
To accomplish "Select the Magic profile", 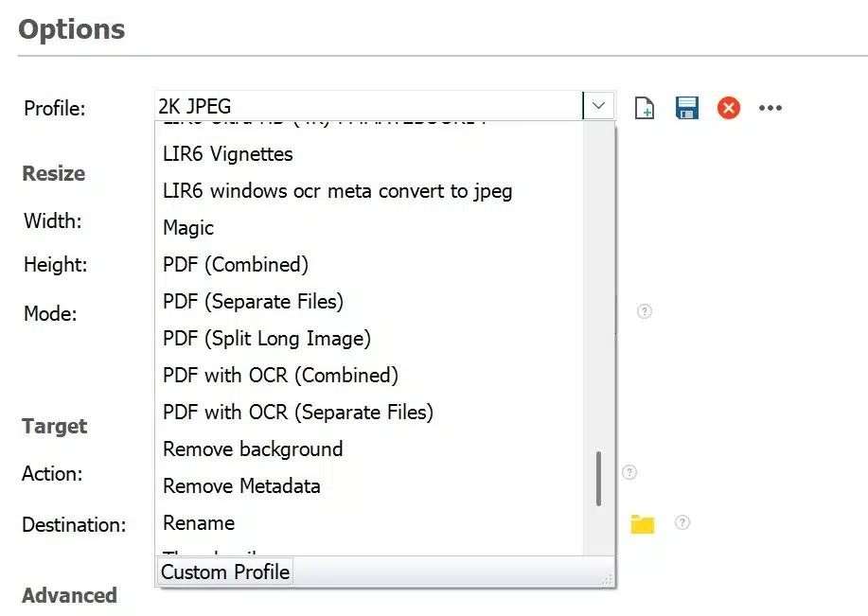I will (x=188, y=228).
